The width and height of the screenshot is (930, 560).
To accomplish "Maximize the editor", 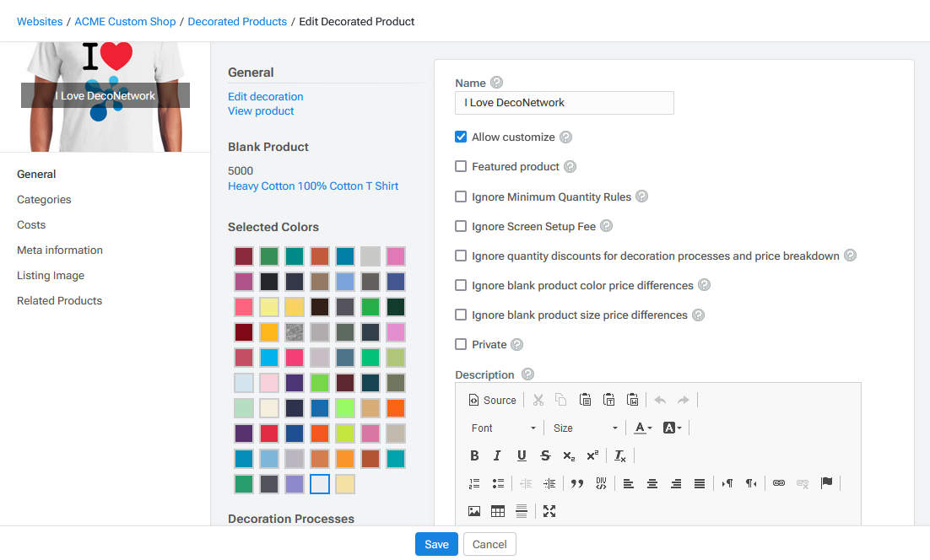I will click(549, 511).
